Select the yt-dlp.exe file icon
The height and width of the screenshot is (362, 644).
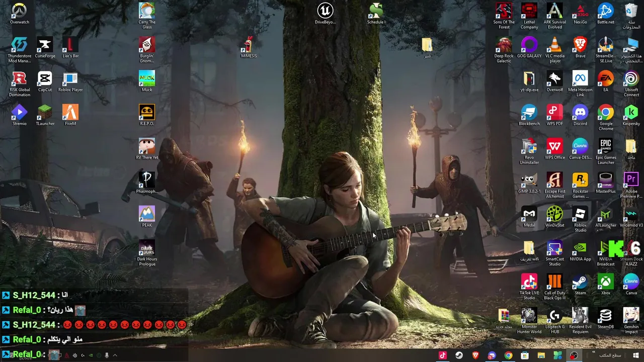tap(529, 81)
